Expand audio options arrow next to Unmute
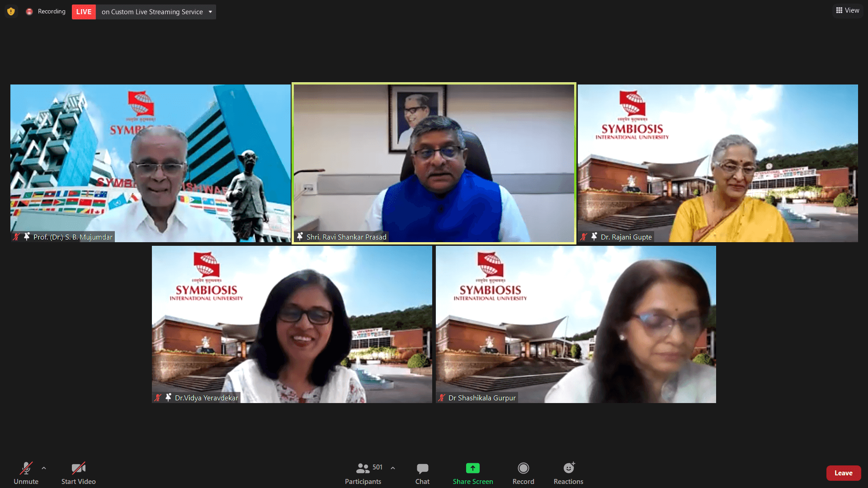 44,468
